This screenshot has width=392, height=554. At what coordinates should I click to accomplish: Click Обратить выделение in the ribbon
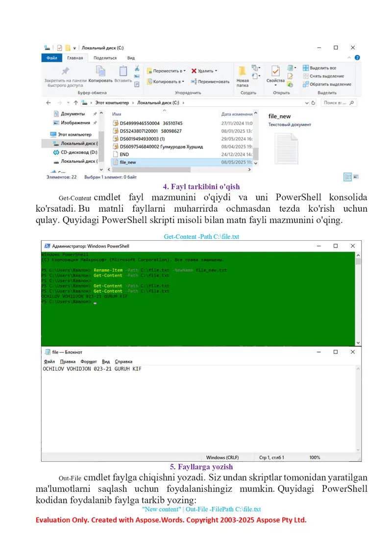point(327,84)
